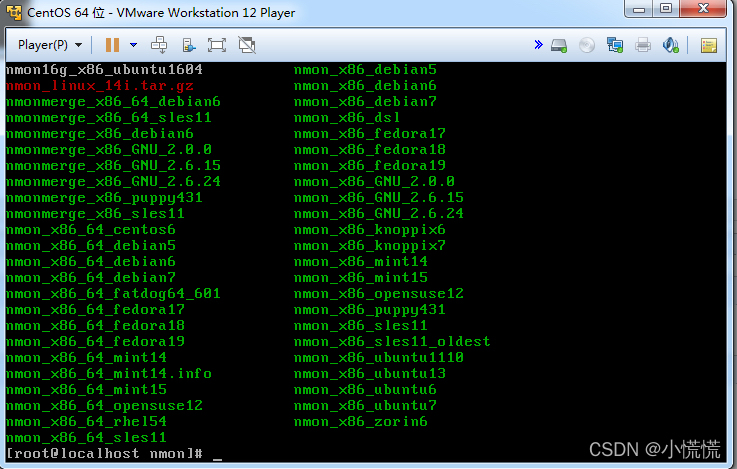Open the Player(P) menu
The image size is (737, 469).
coord(50,45)
